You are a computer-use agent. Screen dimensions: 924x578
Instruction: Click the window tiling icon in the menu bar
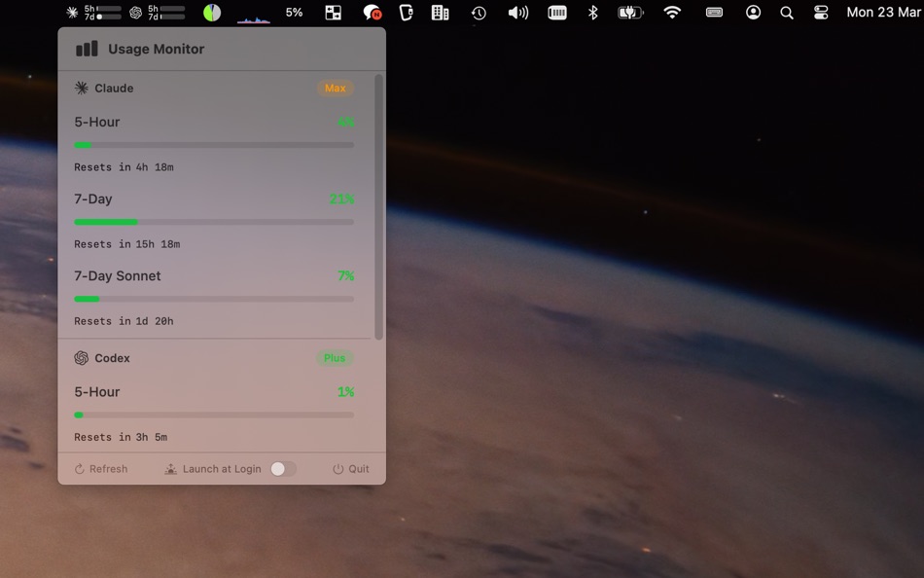click(333, 13)
